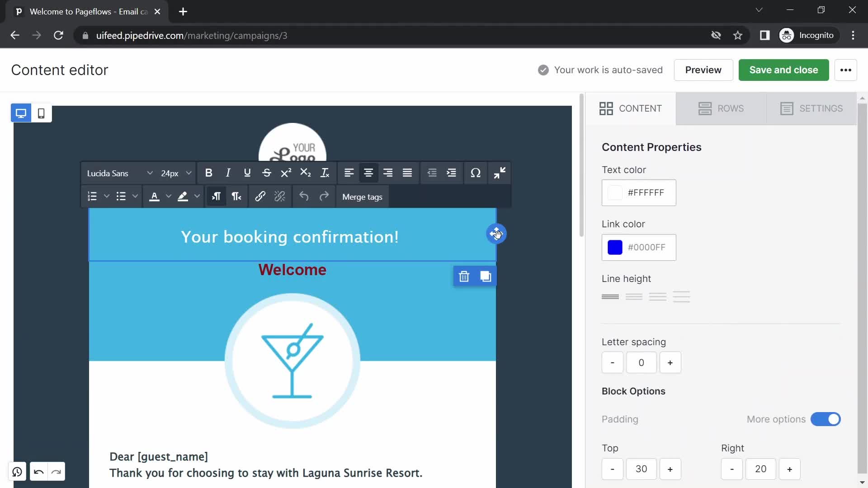The height and width of the screenshot is (488, 868).
Task: Expand the font size 24px dropdown
Action: pos(189,173)
